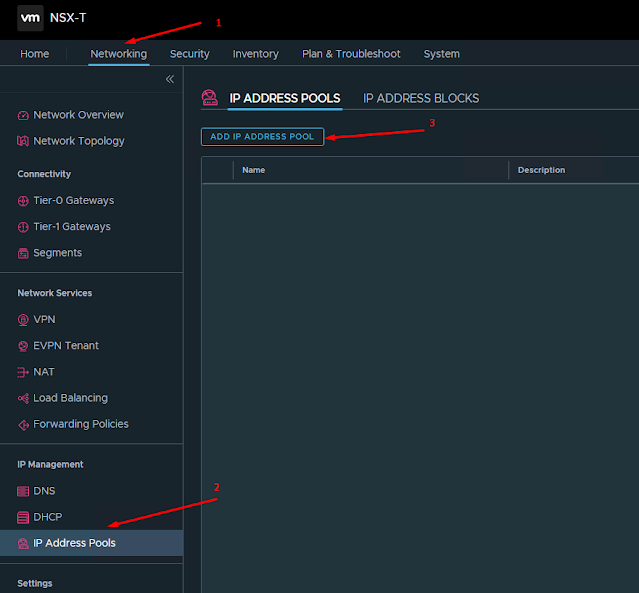The width and height of the screenshot is (639, 593).
Task: Open the System tab
Action: (441, 54)
